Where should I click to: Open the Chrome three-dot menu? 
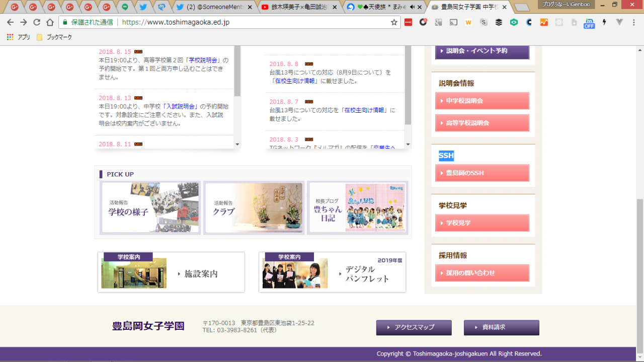(x=635, y=22)
